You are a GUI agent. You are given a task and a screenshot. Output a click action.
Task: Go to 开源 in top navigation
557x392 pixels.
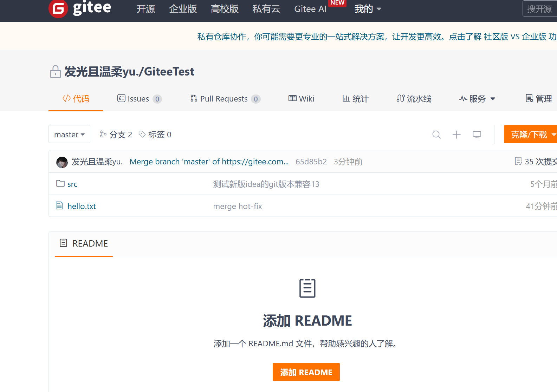146,9
